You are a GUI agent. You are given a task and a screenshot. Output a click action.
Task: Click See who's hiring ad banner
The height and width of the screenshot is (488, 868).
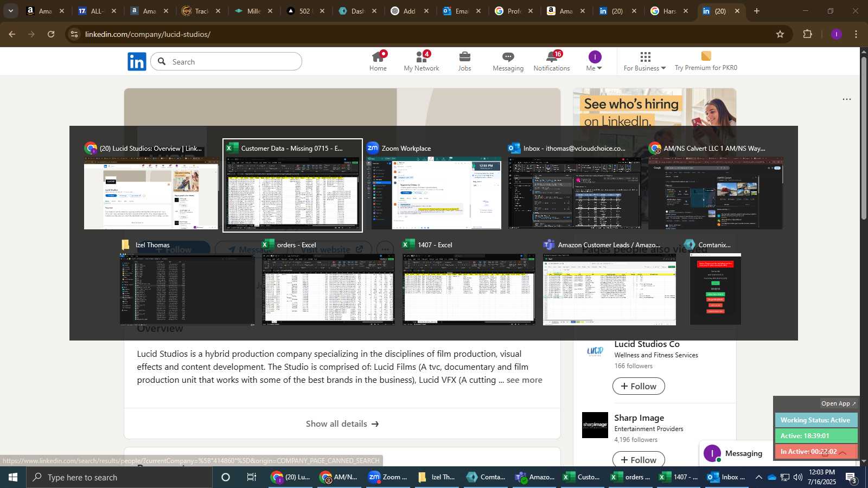tap(655, 108)
